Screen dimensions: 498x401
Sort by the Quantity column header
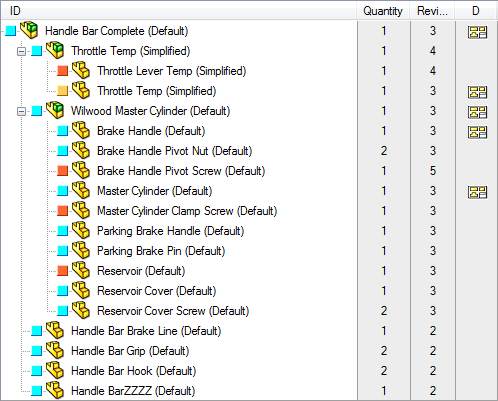(x=383, y=11)
